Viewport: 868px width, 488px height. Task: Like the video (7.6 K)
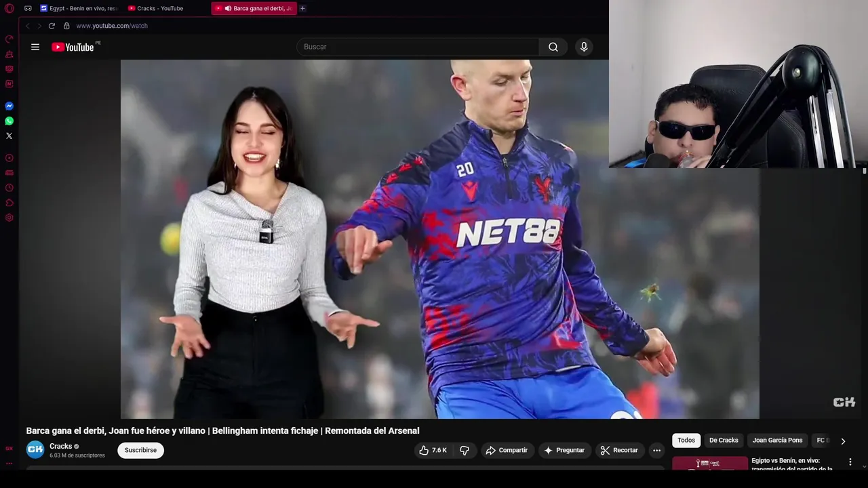[433, 450]
